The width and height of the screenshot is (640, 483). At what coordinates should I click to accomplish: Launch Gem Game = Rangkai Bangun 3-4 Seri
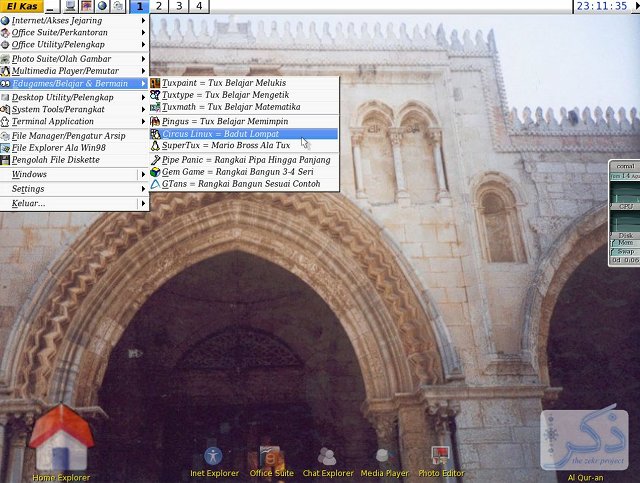click(244, 172)
